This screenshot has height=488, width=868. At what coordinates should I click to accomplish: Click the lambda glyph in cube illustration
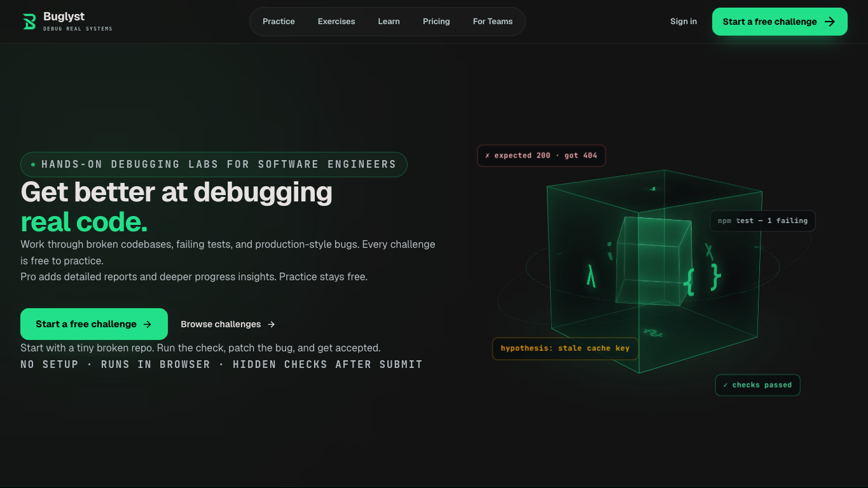coord(591,276)
